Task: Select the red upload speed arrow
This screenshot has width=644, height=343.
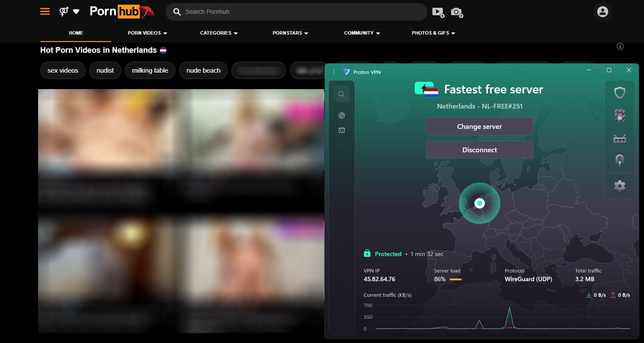Action: [x=613, y=295]
